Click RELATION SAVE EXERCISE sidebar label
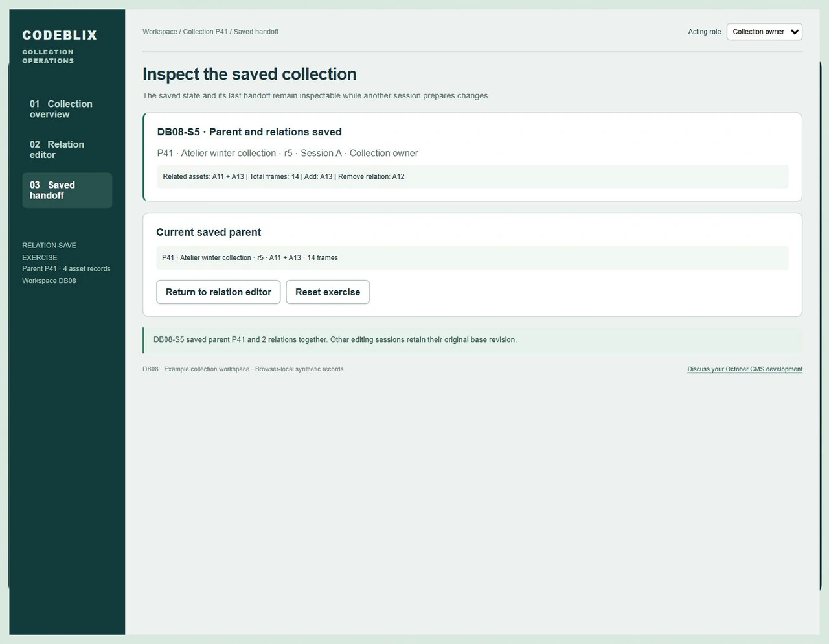The image size is (829, 644). 49,251
